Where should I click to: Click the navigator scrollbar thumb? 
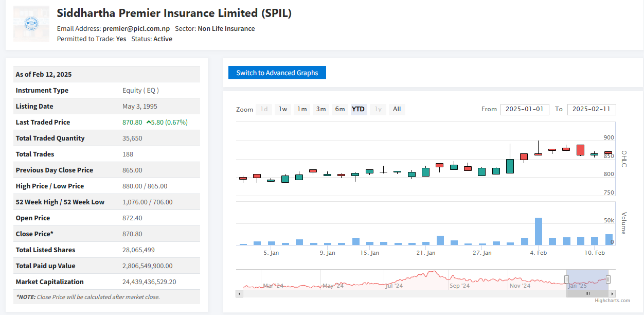point(587,293)
